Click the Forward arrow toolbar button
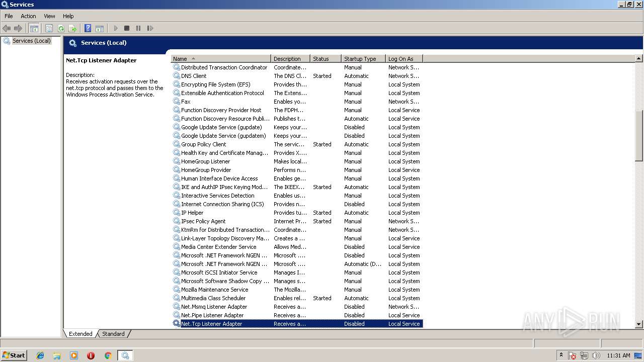Viewport: 644px width, 362px height. pyautogui.click(x=18, y=28)
